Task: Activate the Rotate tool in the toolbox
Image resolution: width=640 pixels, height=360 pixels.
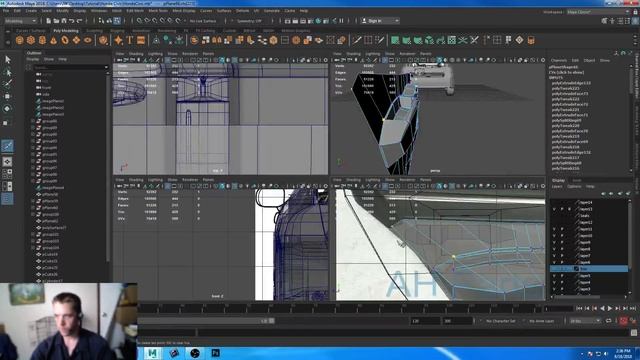Action: (x=7, y=109)
